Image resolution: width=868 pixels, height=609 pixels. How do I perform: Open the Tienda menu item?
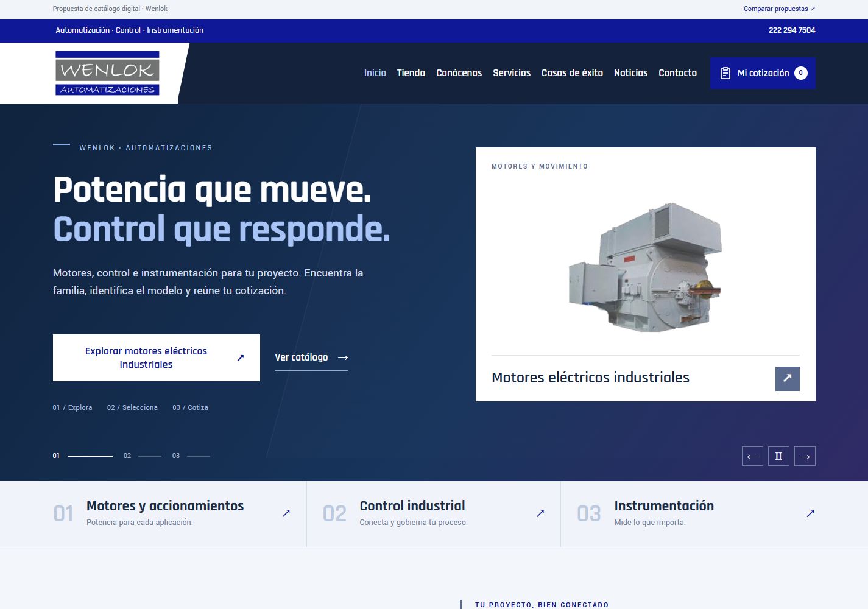click(411, 73)
